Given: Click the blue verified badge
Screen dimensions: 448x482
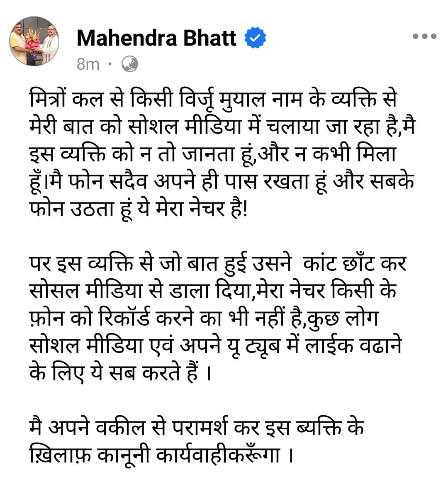Looking at the screenshot, I should [256, 39].
